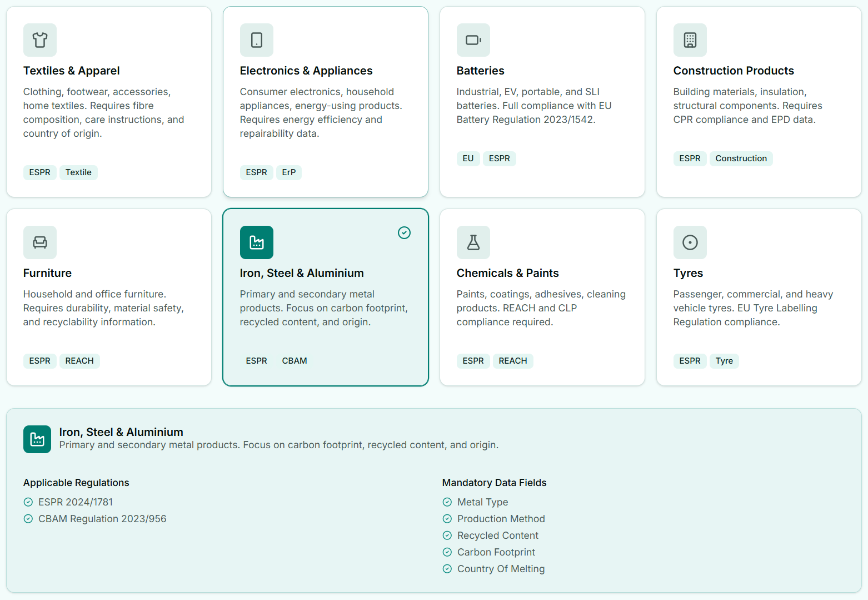Viewport: 868px width, 600px height.
Task: Click the REACH tag on Chemicals & Paints
Action: 512,361
